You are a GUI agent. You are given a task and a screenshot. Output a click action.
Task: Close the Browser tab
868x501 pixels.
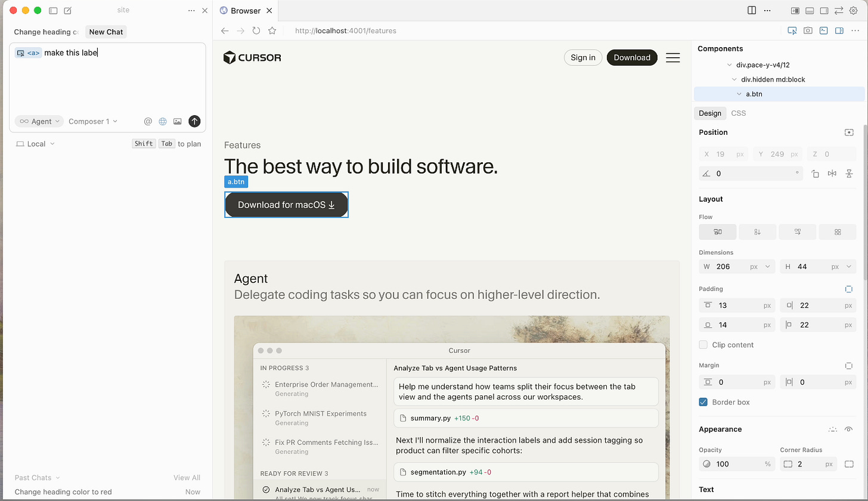coord(270,11)
